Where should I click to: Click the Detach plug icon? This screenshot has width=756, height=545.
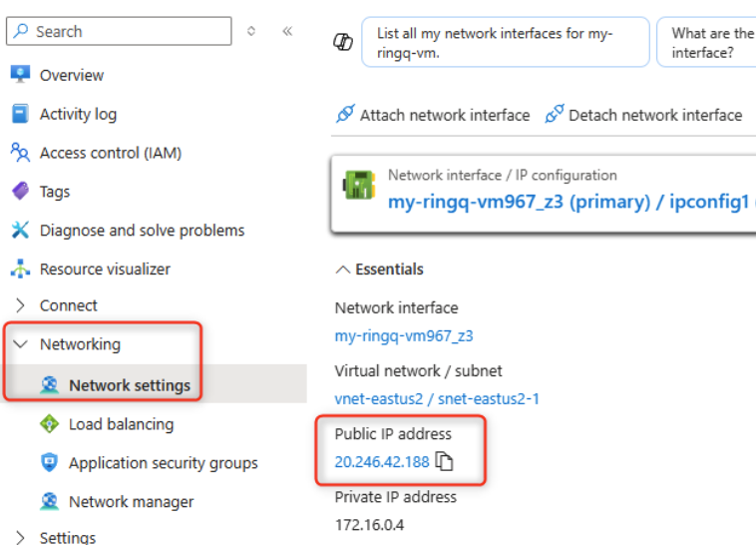(x=554, y=114)
